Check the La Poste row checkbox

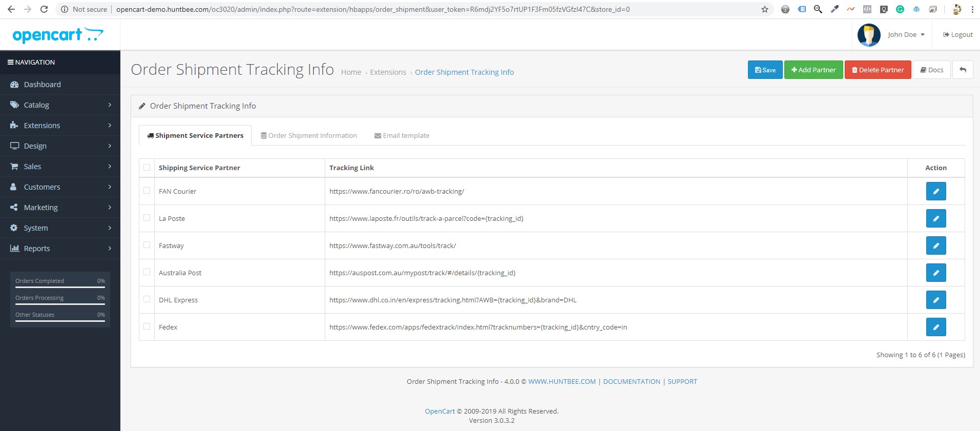coord(147,218)
